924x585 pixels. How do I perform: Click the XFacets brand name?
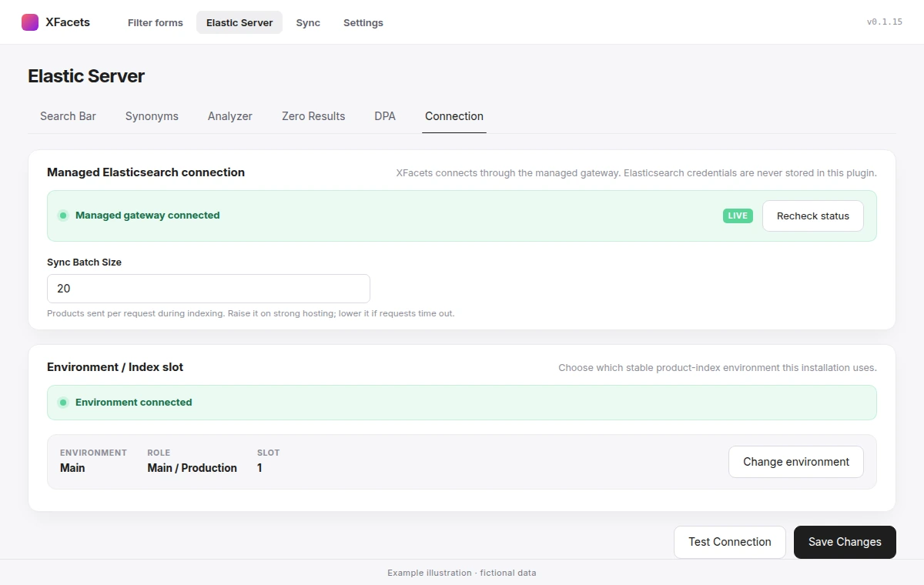[x=68, y=22]
